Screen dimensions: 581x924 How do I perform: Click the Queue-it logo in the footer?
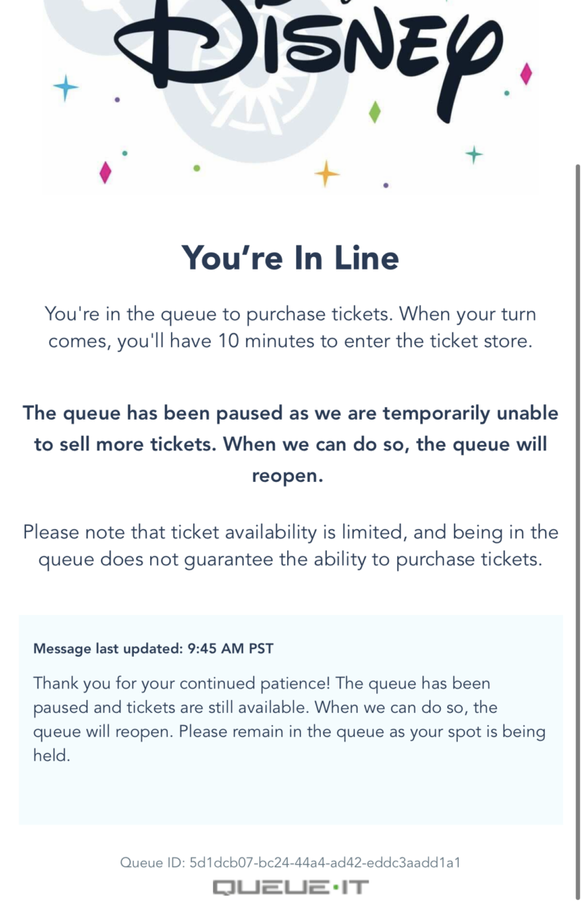point(290,888)
